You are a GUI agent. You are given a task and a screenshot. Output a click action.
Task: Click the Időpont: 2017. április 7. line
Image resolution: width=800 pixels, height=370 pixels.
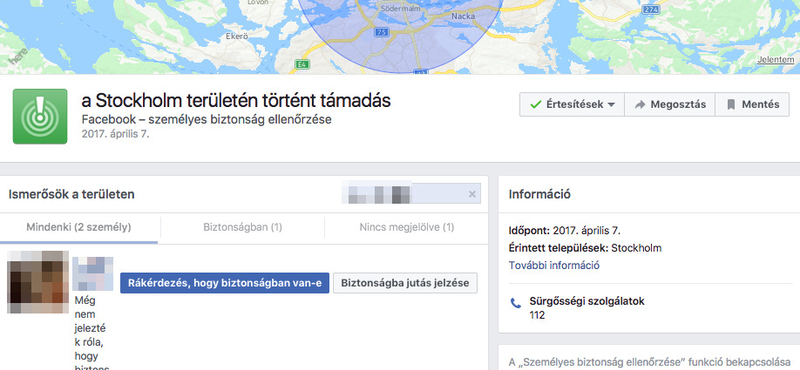[564, 230]
